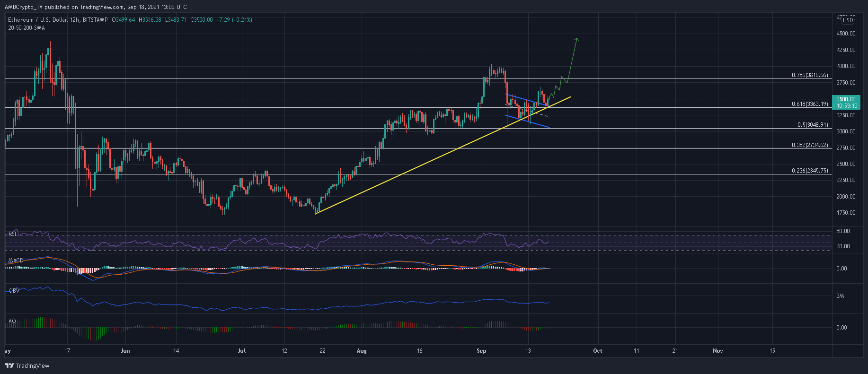Click the OBV 3M scale label
This screenshot has width=868, height=374.
pos(840,296)
